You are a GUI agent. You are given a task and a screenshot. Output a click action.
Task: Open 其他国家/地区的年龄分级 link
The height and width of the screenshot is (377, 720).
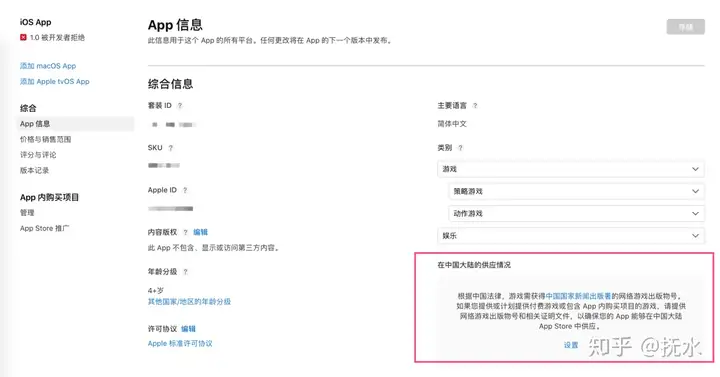189,302
